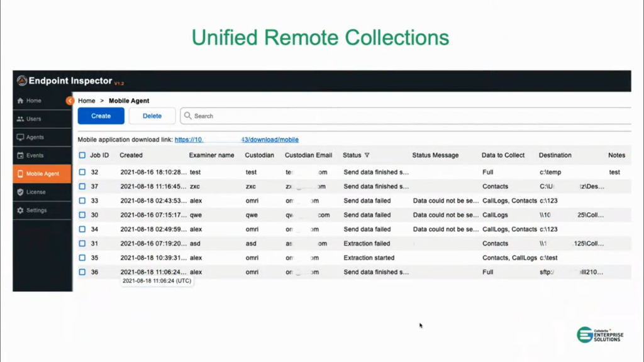Collapse sidebar with orange arrow button
Screen dimensions: 644x362
[x=70, y=101]
